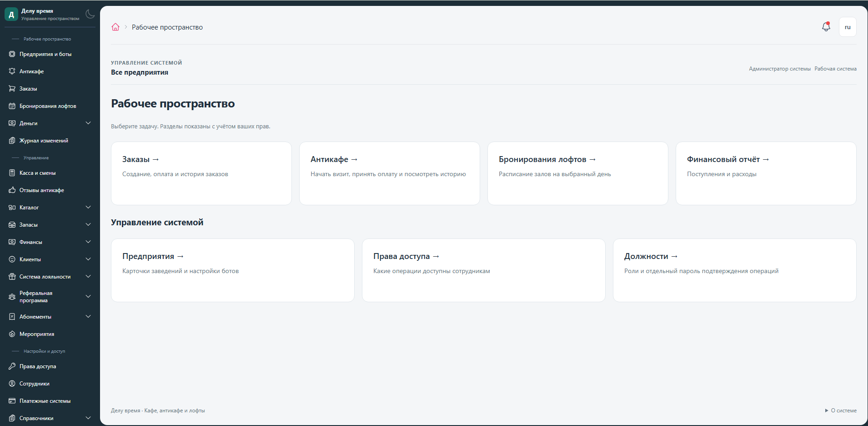Expand Клиенты sidebar chevron
The height and width of the screenshot is (426, 868).
(x=88, y=259)
